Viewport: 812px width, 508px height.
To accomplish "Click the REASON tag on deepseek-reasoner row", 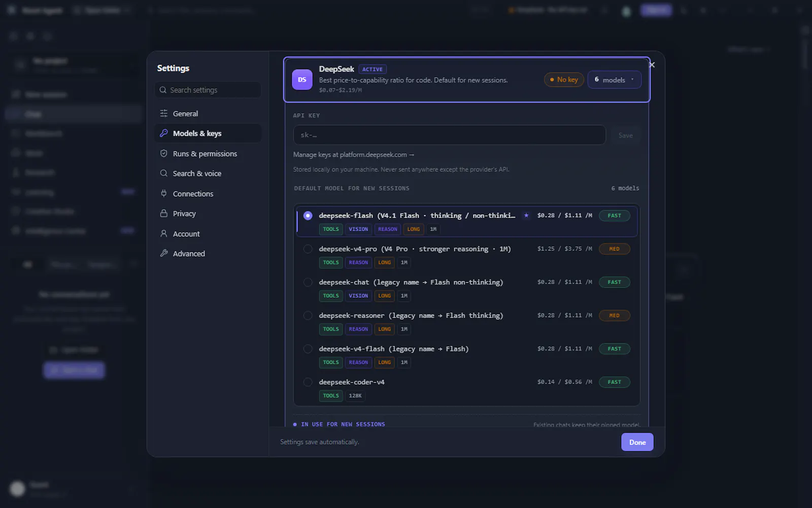I will pos(358,329).
